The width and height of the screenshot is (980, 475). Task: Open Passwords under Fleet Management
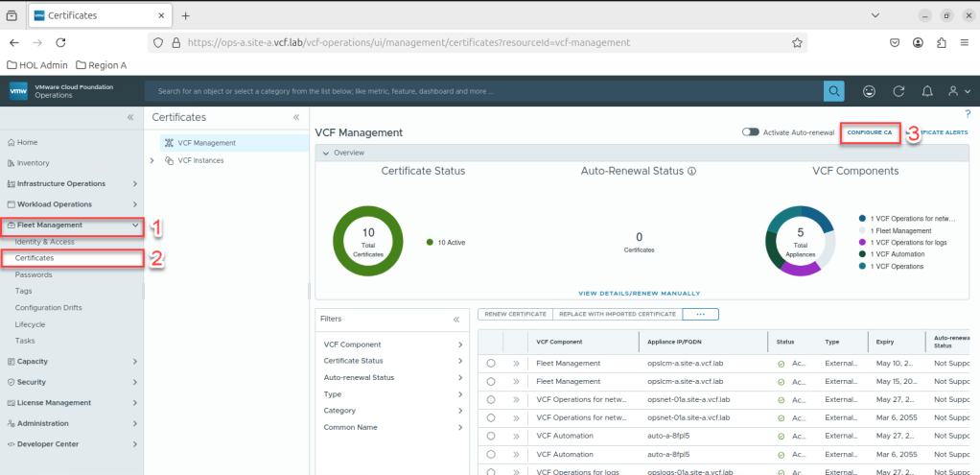click(x=34, y=274)
